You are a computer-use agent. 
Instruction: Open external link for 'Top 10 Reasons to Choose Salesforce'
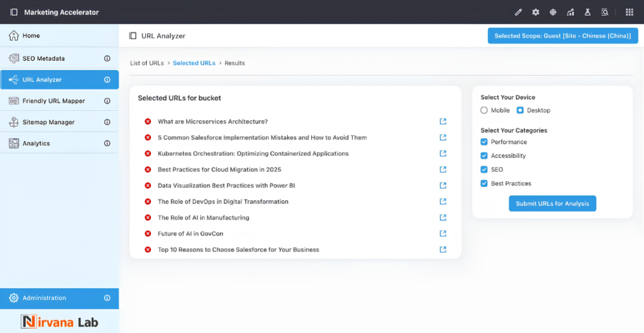tap(443, 249)
